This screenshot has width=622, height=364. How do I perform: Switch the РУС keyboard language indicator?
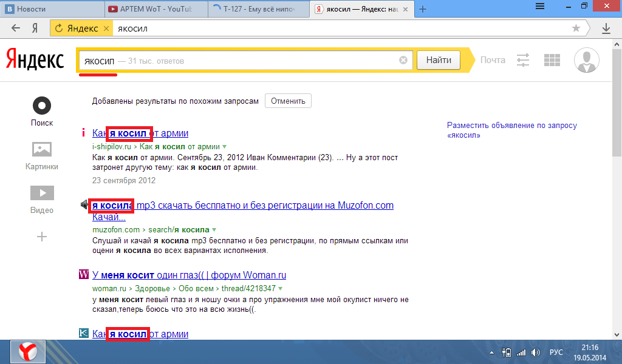(x=556, y=352)
